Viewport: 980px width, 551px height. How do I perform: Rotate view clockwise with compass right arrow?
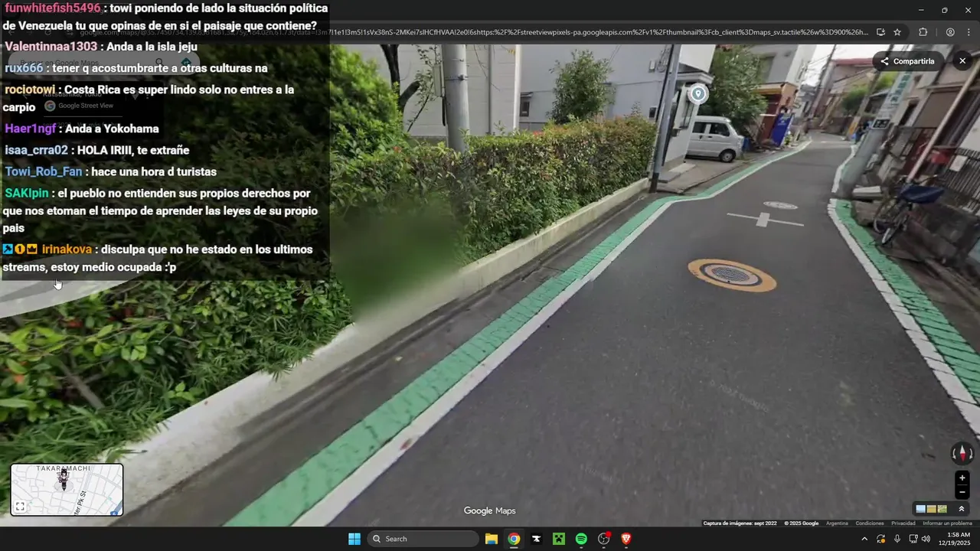point(971,453)
